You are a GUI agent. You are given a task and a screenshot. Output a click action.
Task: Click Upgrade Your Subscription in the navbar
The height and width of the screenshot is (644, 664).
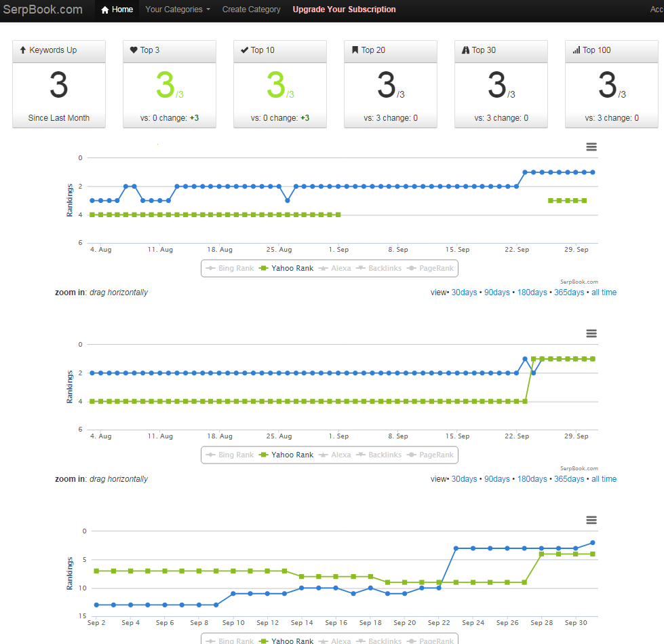344,10
